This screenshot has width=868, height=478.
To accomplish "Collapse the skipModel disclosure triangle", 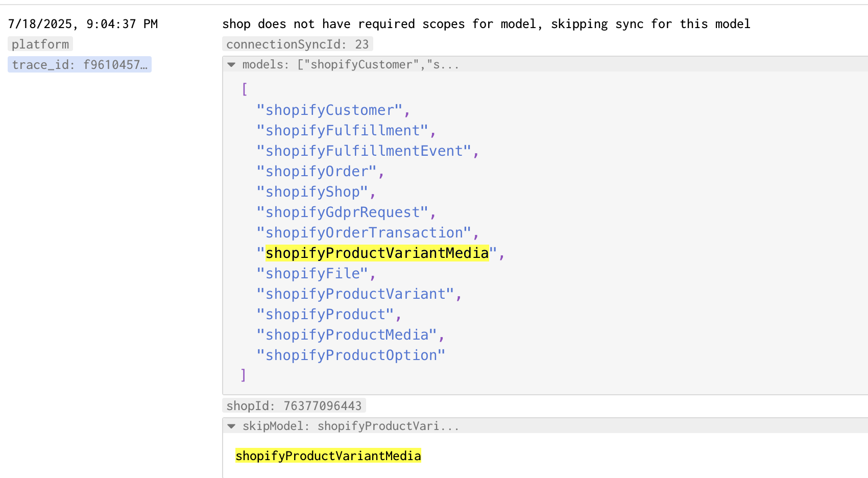I will [231, 426].
